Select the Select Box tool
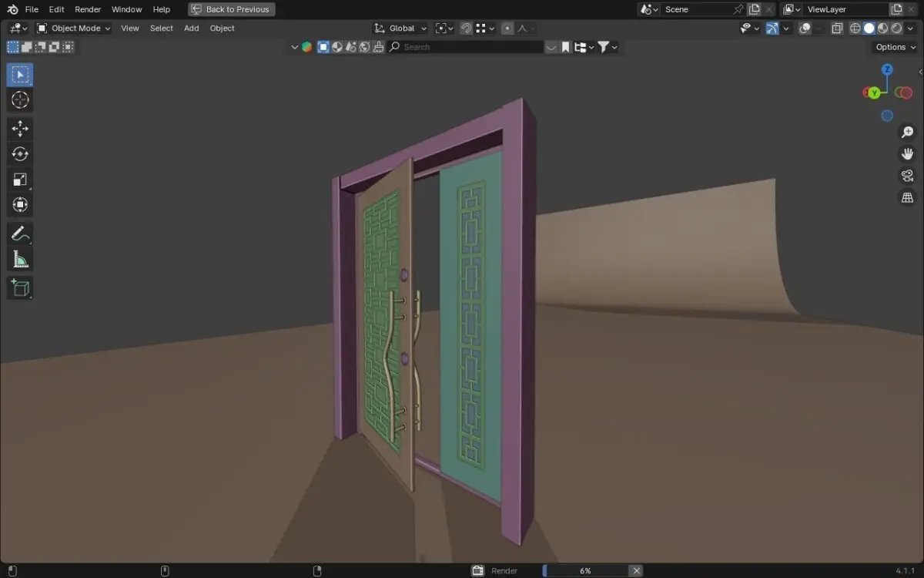 (20, 75)
